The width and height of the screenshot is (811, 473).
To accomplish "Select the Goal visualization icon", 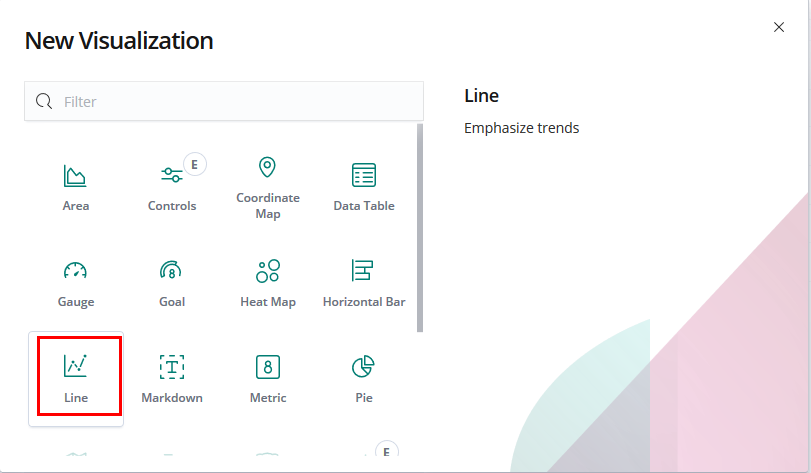I will pos(171,270).
